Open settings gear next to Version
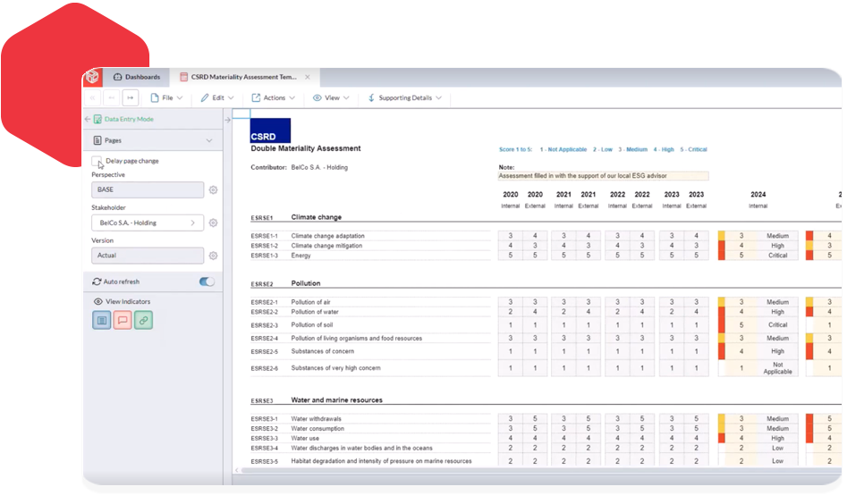 click(x=213, y=256)
